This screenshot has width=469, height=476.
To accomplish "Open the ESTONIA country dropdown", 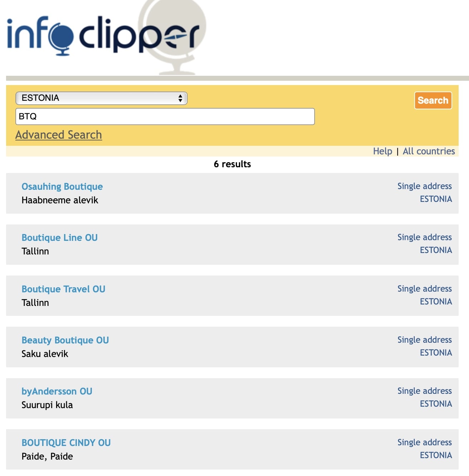I will [101, 98].
